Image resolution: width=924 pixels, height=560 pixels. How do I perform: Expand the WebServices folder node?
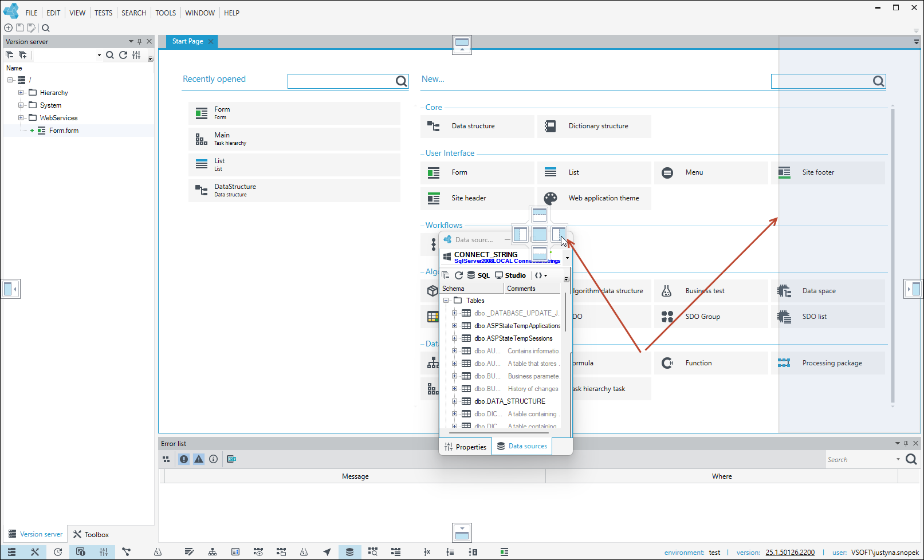point(21,118)
